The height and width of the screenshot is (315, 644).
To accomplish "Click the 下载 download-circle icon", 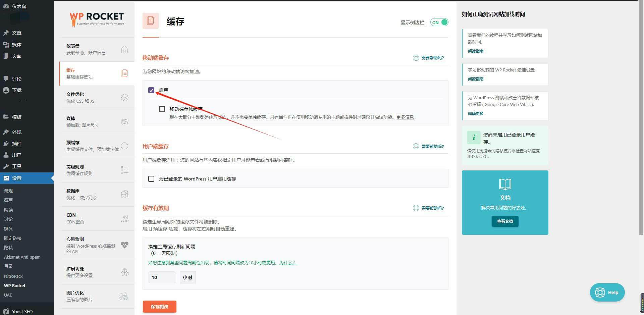I will (x=6, y=90).
